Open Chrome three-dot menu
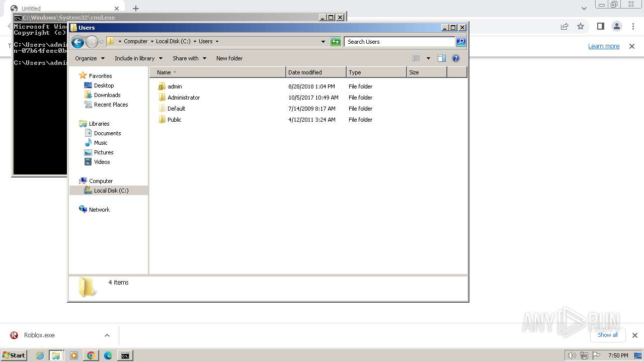Image resolution: width=644 pixels, height=362 pixels. tap(633, 26)
